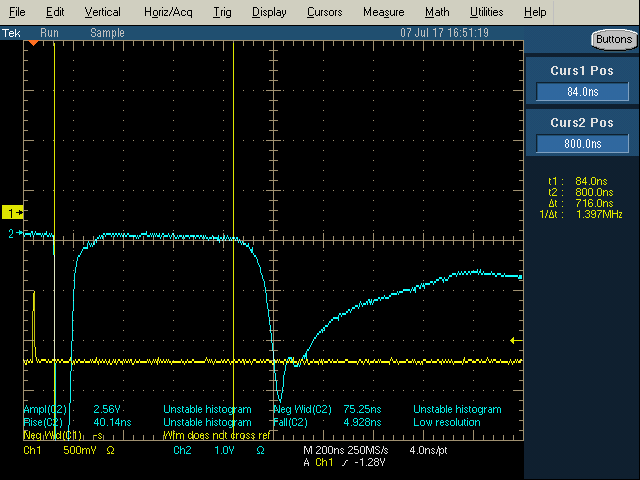The image size is (640, 480).
Task: Click the 4.928ns fall time value
Action: pos(362,422)
